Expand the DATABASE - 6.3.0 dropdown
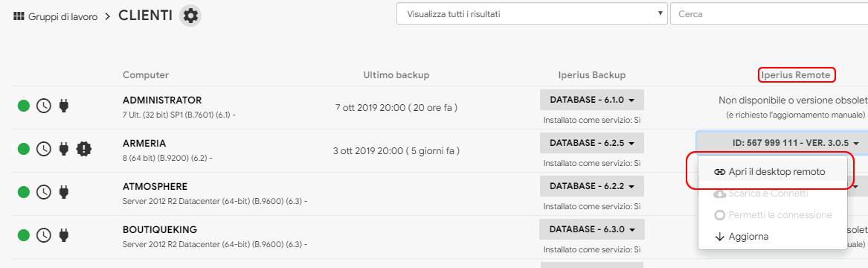 [x=592, y=229]
